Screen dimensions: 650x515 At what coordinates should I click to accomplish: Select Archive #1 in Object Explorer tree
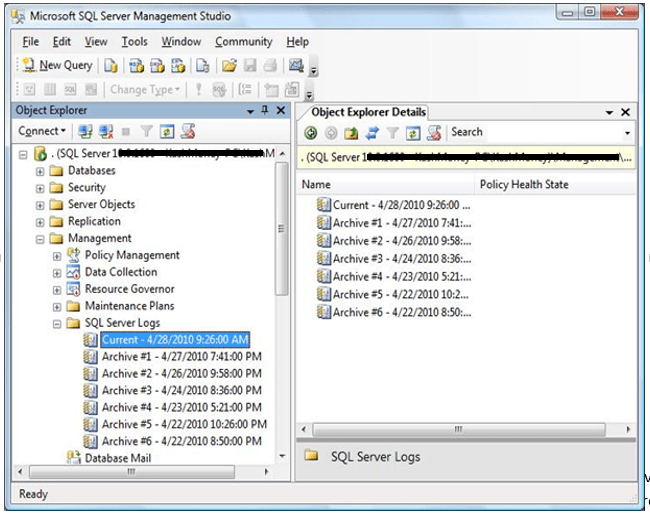point(182,357)
